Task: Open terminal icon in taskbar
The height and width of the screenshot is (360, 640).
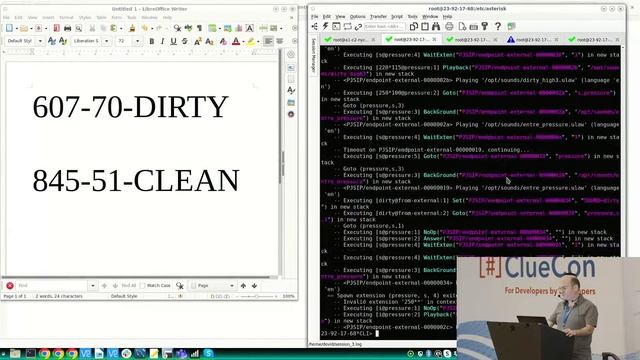Action: click(30, 353)
